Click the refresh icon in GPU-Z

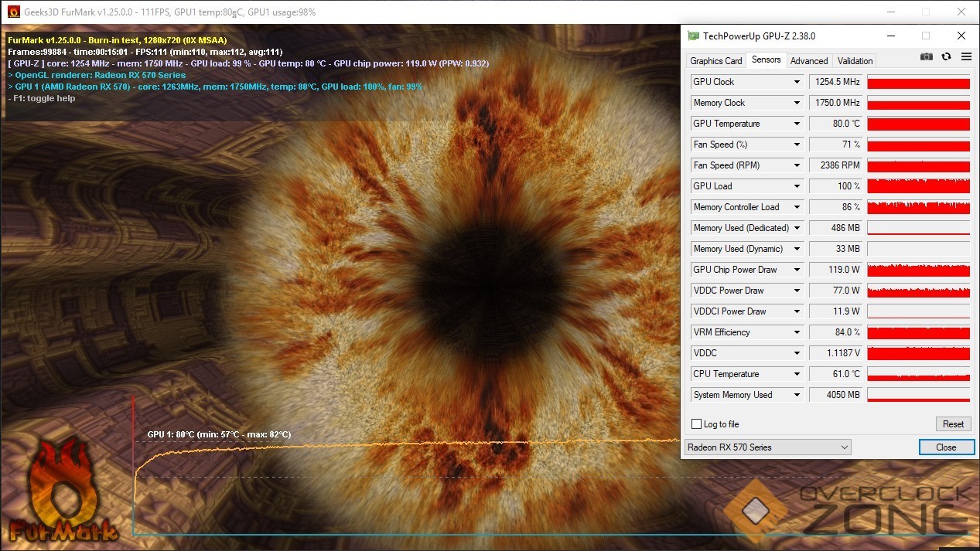click(946, 56)
